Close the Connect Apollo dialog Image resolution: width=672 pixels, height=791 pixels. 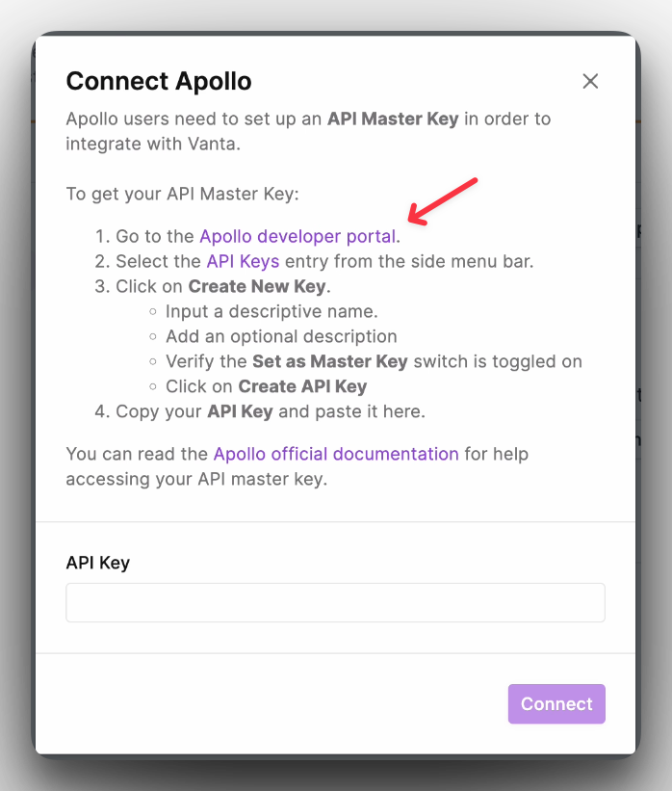pos(590,81)
